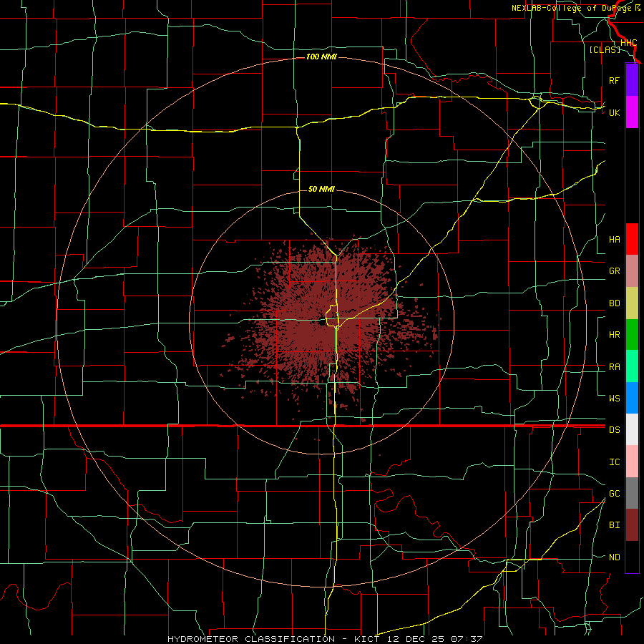Click the UK magenta legend swatch
The width and height of the screenshot is (644, 644).
coord(632,112)
